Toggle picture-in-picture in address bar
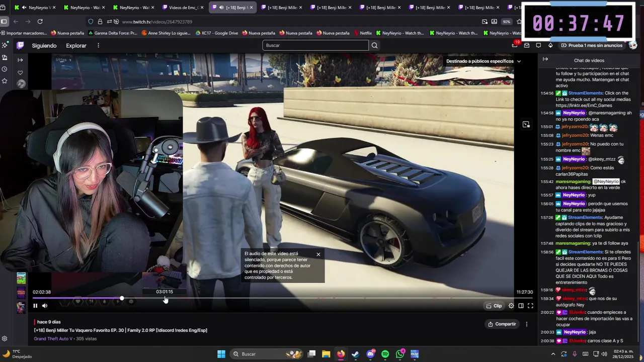Image resolution: width=644 pixels, height=362 pixels. pyautogui.click(x=485, y=22)
